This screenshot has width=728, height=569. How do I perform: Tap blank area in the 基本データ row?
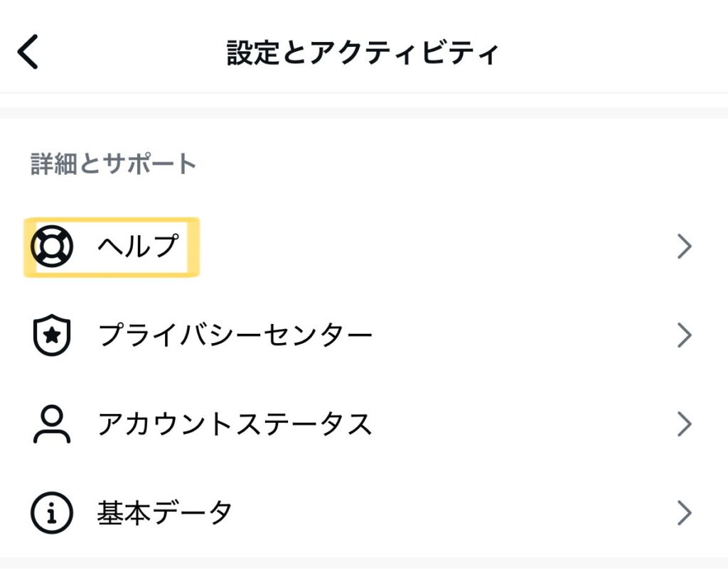pos(455,512)
